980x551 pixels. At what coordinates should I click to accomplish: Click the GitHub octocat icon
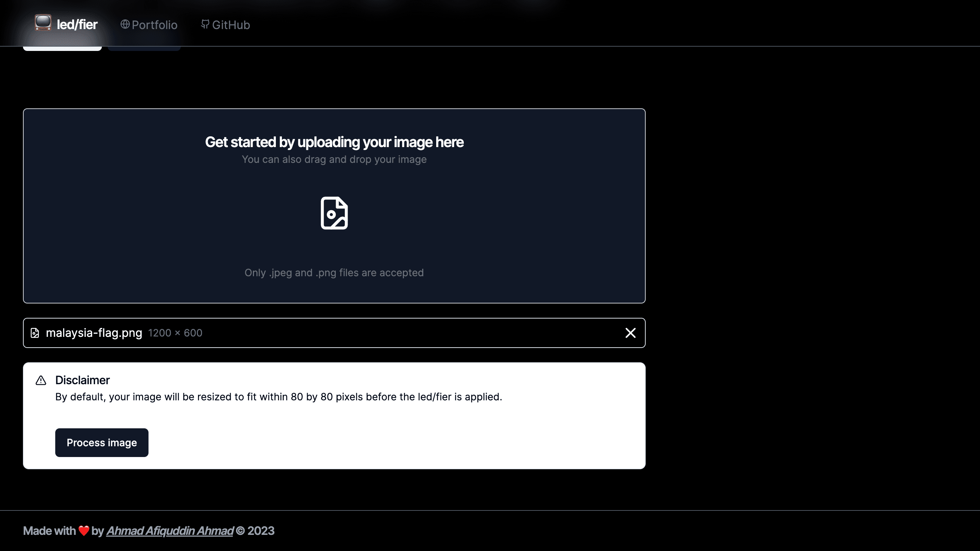[205, 24]
